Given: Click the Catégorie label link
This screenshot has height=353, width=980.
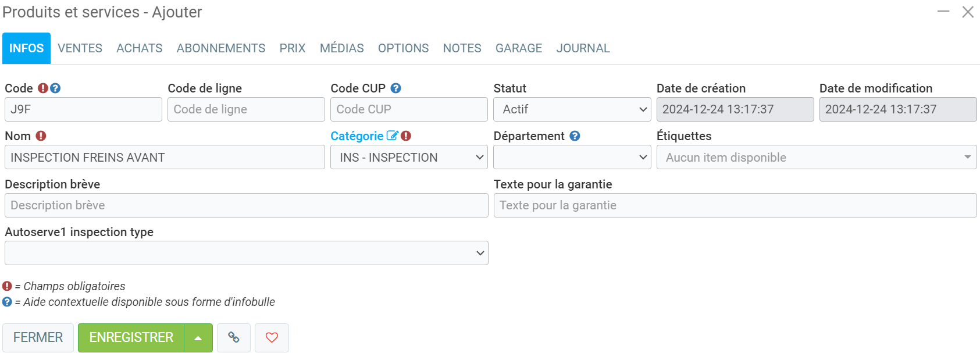Looking at the screenshot, I should point(357,136).
